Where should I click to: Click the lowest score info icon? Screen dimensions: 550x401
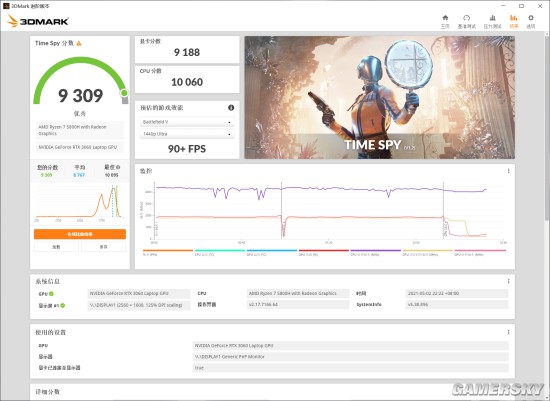click(x=118, y=167)
